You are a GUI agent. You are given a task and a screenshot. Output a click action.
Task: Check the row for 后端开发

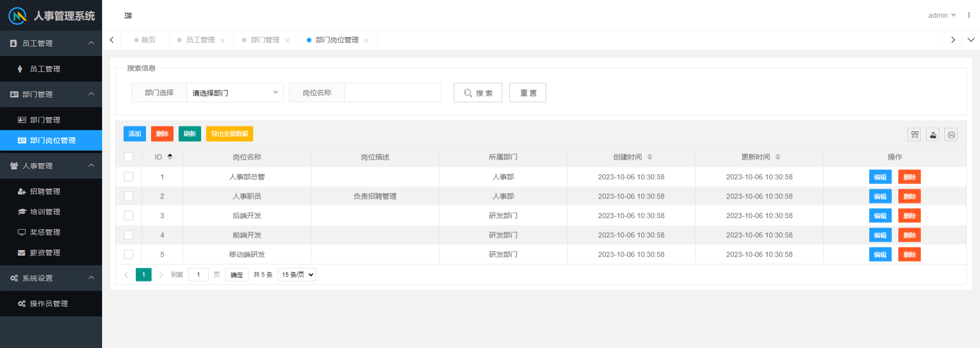[x=129, y=215]
